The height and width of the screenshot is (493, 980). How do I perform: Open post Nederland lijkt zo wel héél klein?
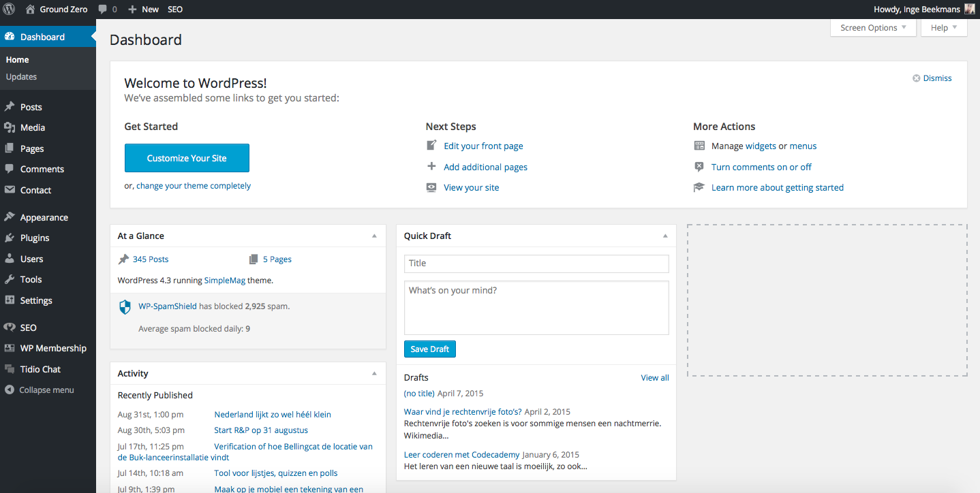click(x=273, y=415)
